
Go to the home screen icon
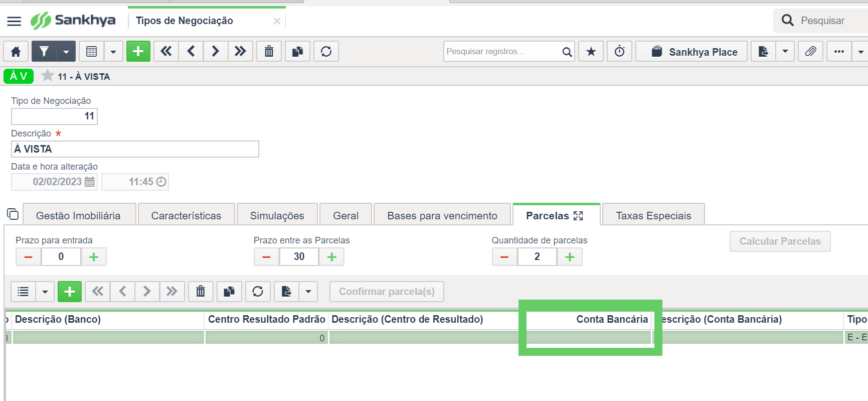(x=16, y=51)
